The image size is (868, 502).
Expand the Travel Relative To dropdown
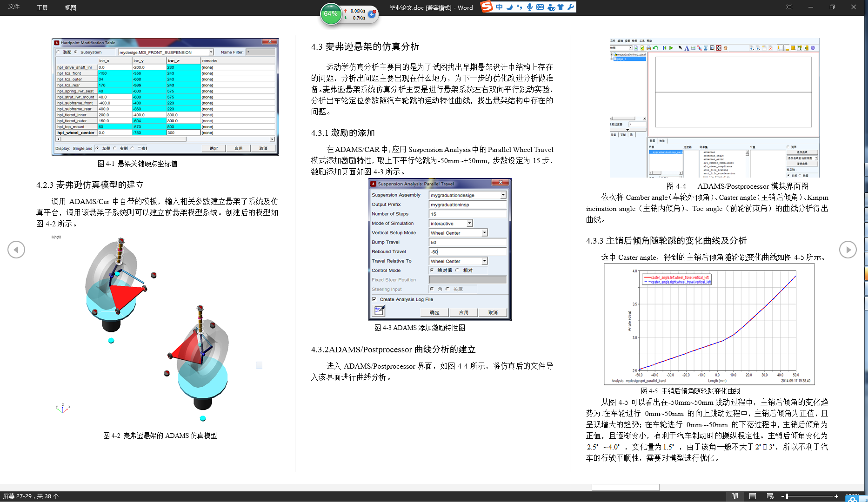tap(484, 261)
